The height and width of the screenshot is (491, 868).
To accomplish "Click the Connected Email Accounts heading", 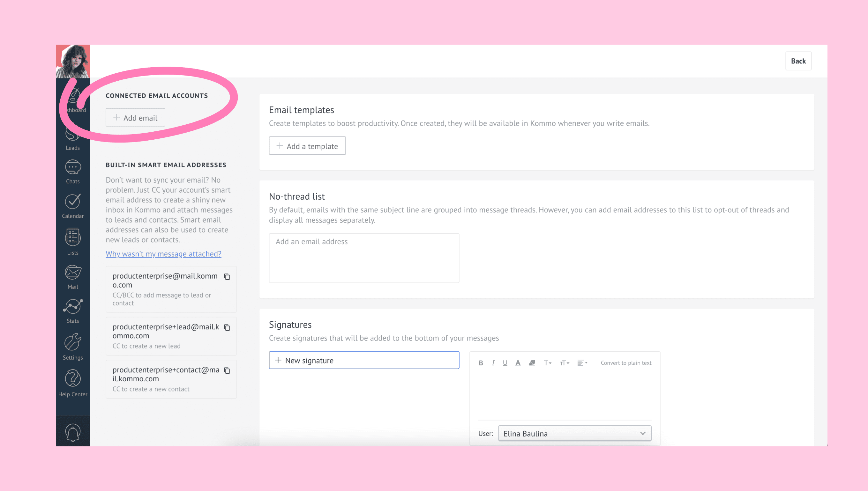I will 157,96.
